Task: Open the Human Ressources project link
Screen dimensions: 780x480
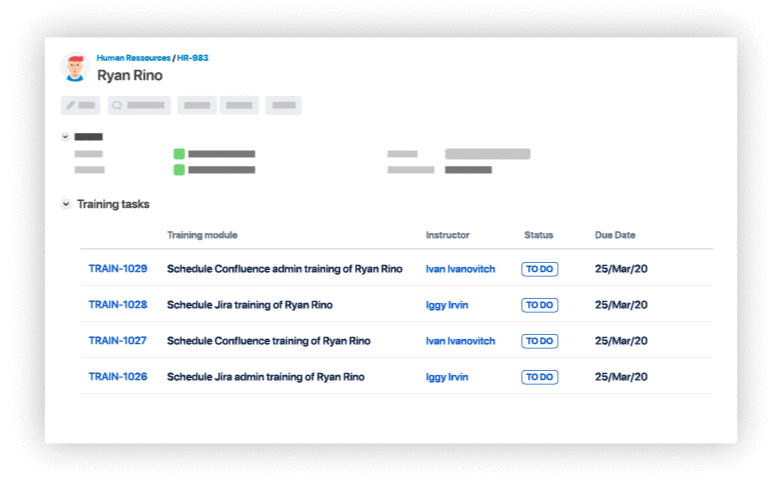Action: 133,58
